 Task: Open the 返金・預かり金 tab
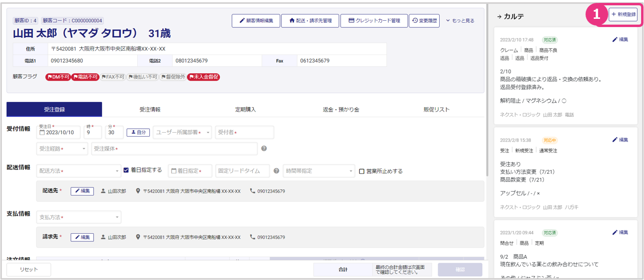pos(341,110)
